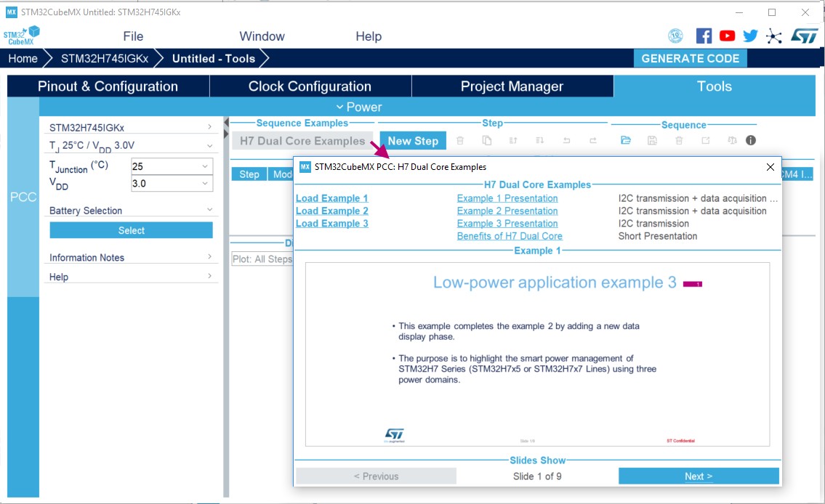
Task: Click the Step column header
Action: pyautogui.click(x=249, y=174)
